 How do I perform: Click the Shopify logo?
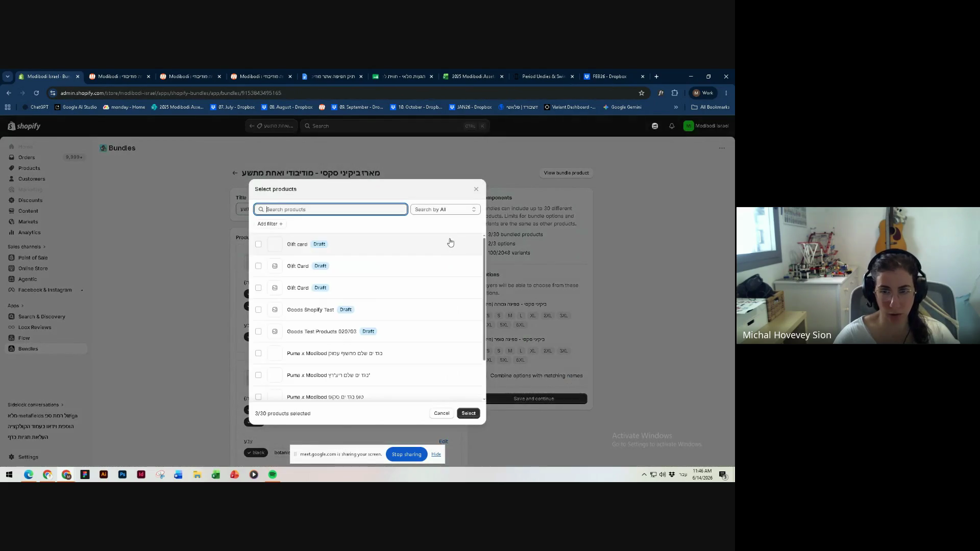point(24,126)
